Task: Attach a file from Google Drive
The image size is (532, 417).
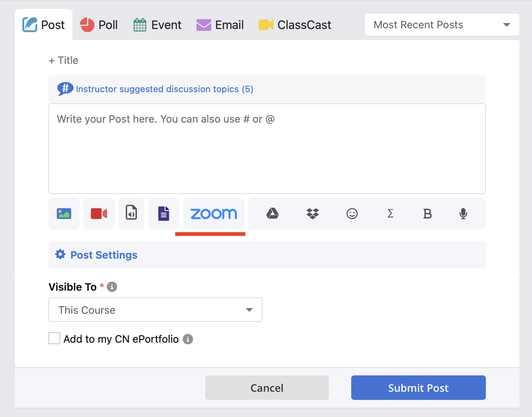Action: [x=273, y=213]
